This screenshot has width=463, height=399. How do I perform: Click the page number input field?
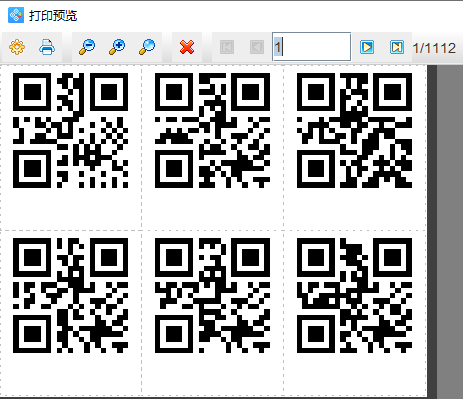tap(312, 47)
